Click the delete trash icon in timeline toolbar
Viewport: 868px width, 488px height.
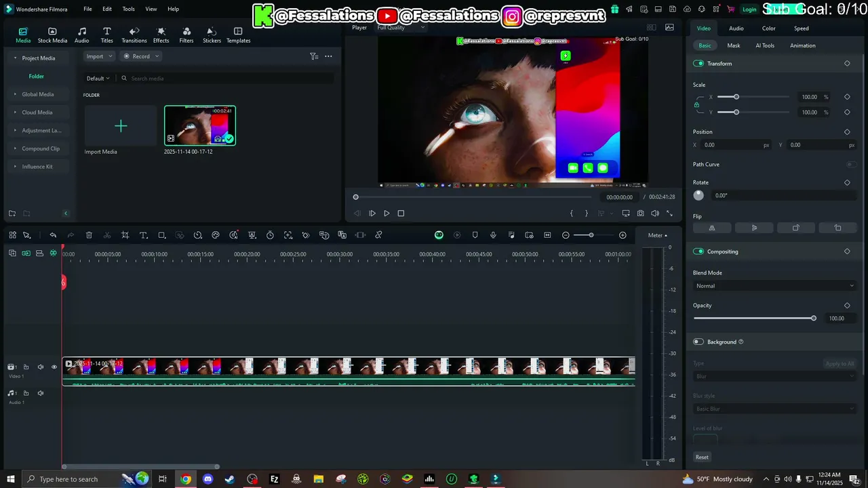[x=89, y=235]
